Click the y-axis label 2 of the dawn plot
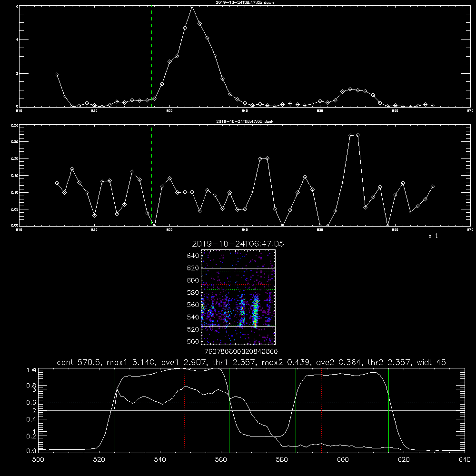This screenshot has width=476, height=476. (x=17, y=73)
